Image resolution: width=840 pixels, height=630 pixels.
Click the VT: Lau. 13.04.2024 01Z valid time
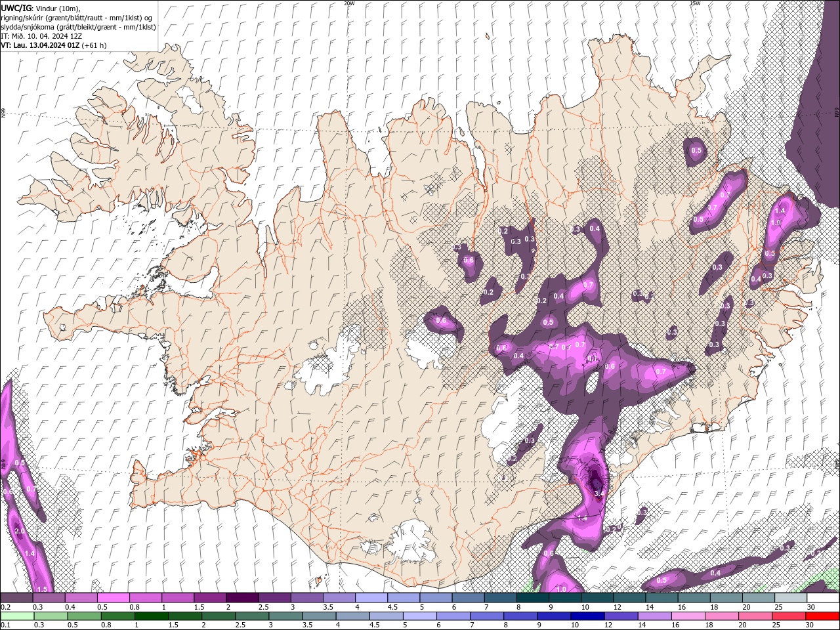tap(40, 45)
